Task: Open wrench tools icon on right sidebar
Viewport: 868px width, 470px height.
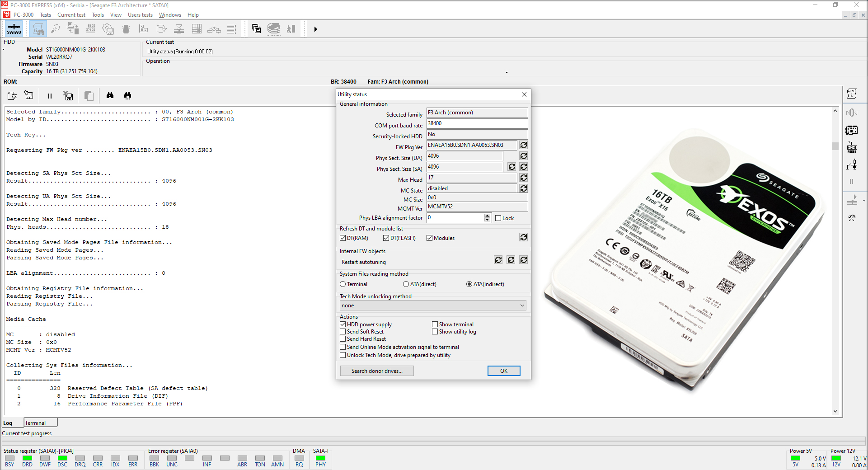Action: 852,218
